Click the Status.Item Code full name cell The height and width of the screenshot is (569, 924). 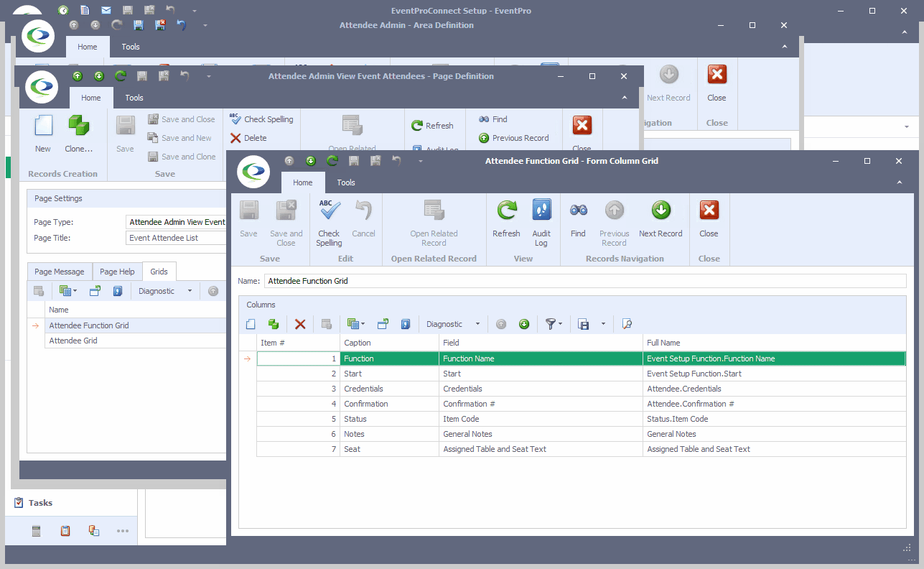pos(774,419)
